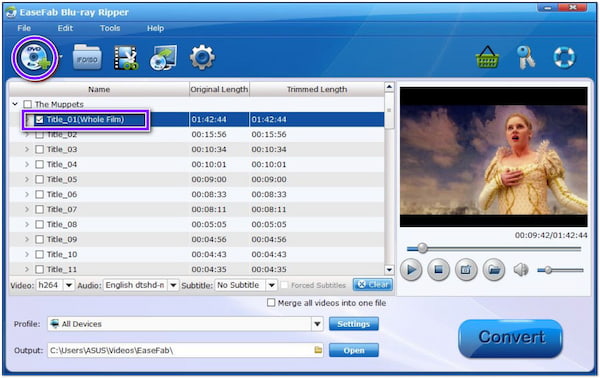Expand the Title_03 row
This screenshot has width=600, height=378.
click(27, 149)
